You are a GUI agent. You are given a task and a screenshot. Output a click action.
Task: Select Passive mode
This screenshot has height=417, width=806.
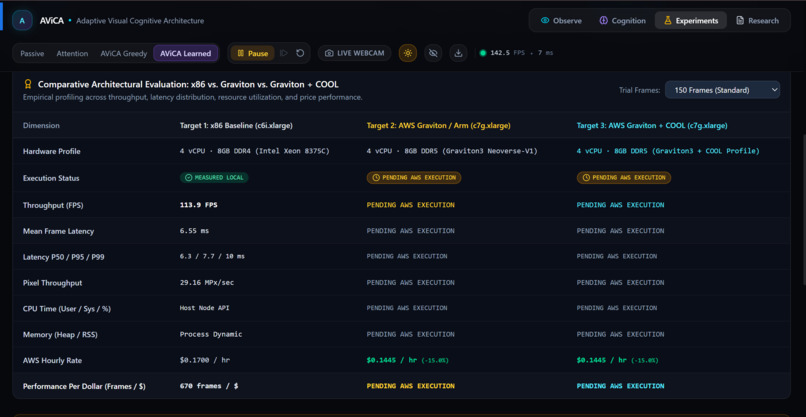pyautogui.click(x=32, y=53)
